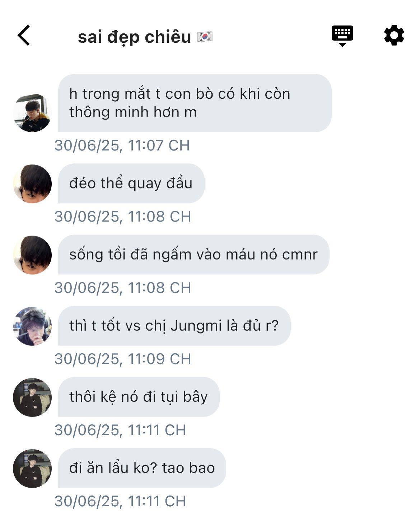Tap avatar beside 'h trong mắt t con bò' message

point(32,113)
